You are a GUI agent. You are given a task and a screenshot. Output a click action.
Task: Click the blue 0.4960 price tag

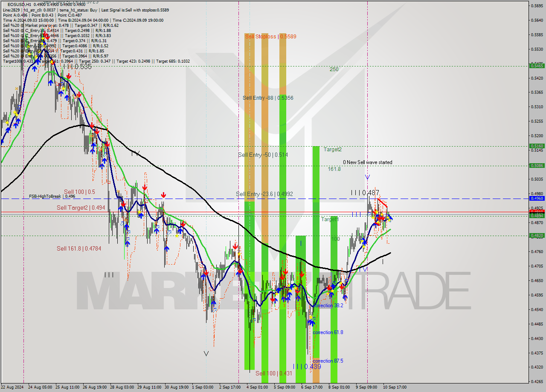coord(537,198)
